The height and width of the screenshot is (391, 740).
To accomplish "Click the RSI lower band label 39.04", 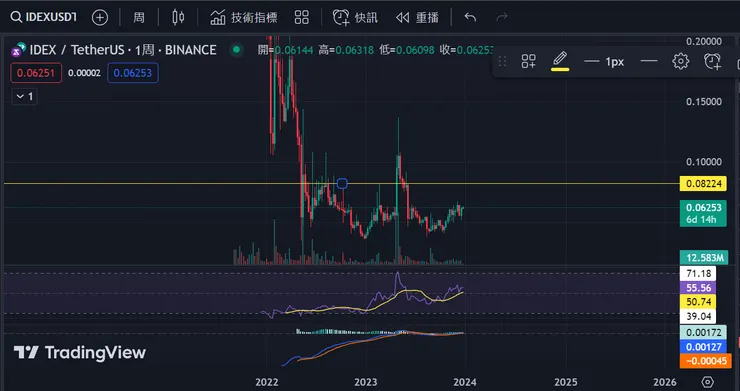I will click(698, 316).
